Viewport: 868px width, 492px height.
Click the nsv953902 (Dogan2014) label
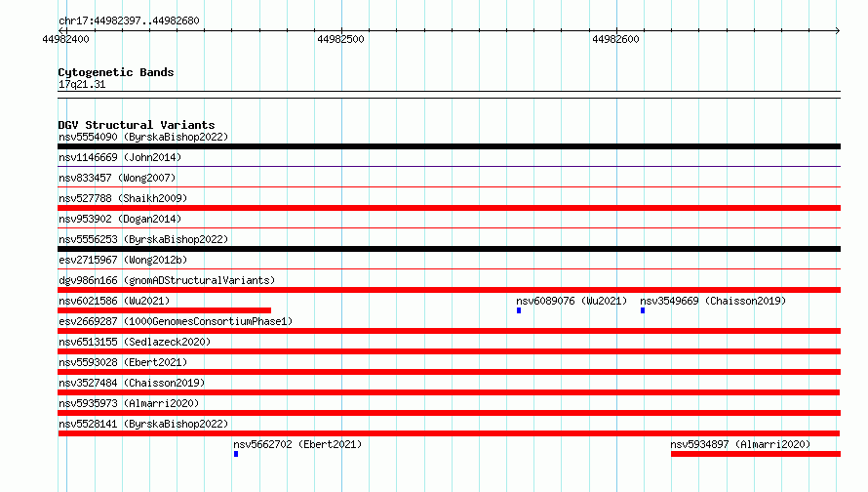tap(120, 219)
